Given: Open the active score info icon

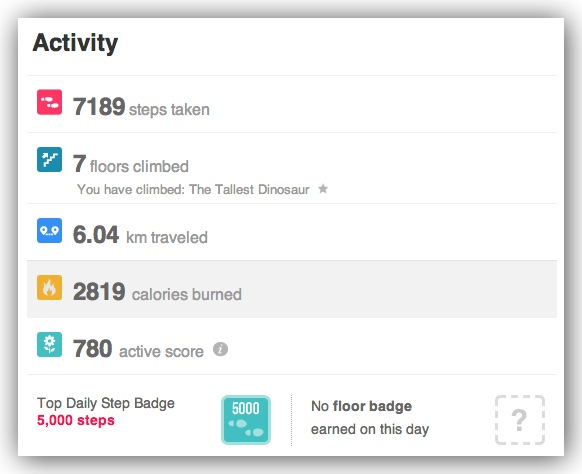Looking at the screenshot, I should [220, 349].
